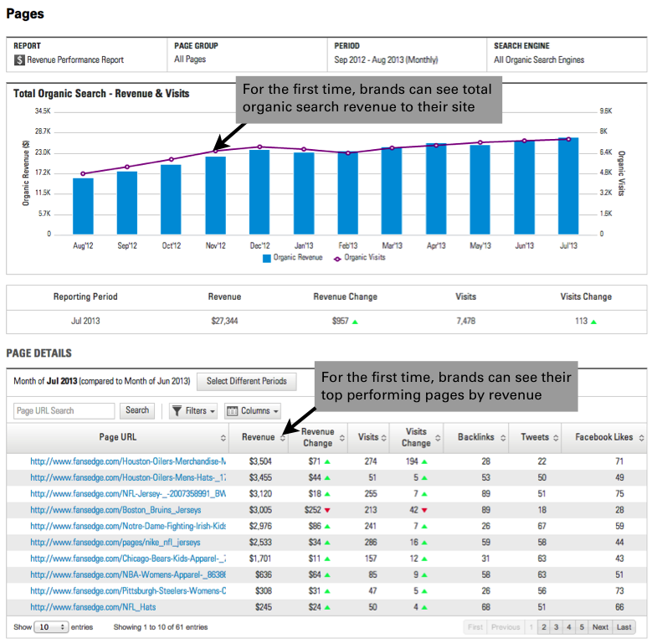Image resolution: width=657 pixels, height=644 pixels.
Task: Click the funnel icon on Filters
Action: click(x=177, y=411)
